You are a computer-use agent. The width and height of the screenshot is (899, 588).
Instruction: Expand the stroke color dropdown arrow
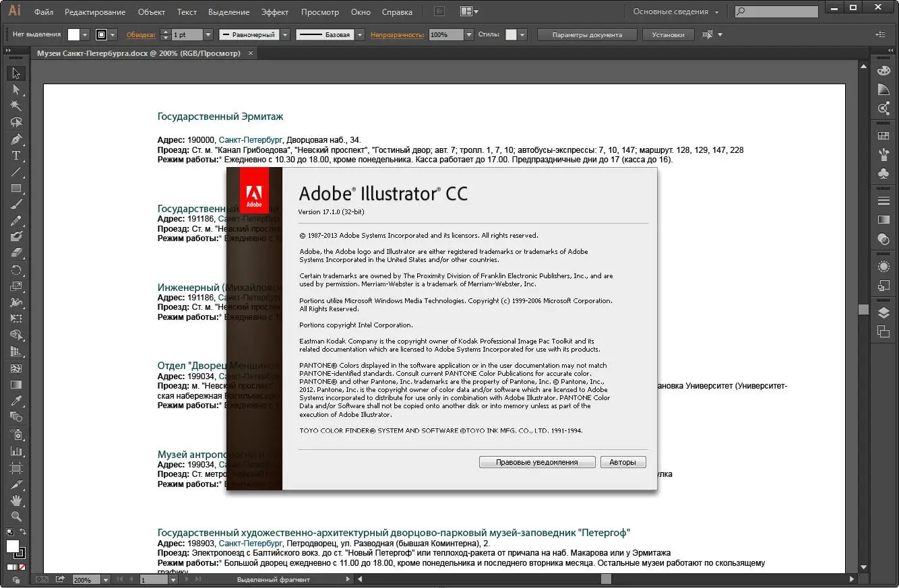pos(113,34)
